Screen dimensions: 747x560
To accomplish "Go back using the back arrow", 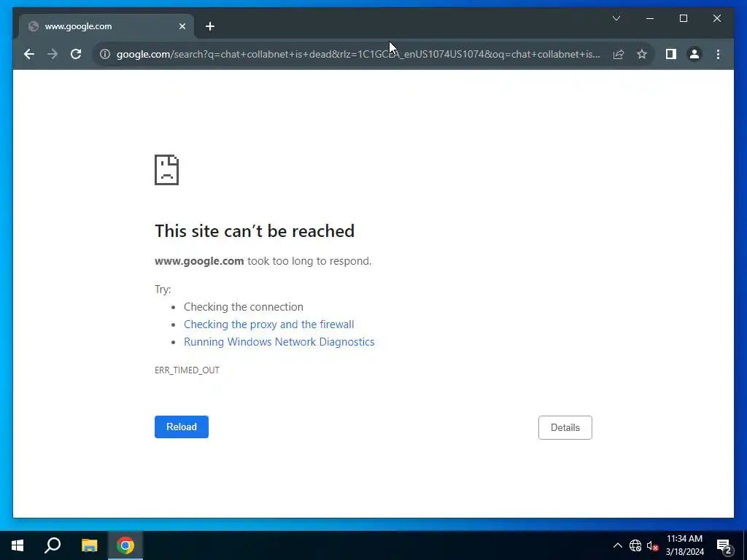I will [29, 54].
